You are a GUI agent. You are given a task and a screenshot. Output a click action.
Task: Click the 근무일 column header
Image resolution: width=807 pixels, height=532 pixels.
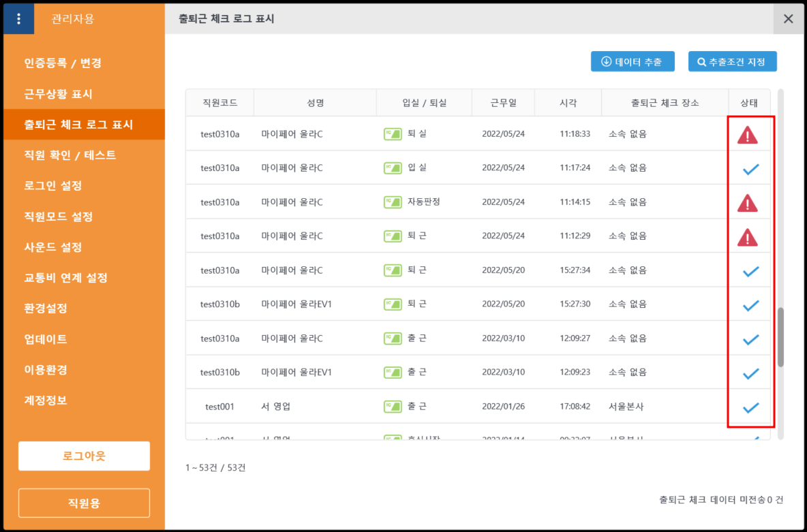pyautogui.click(x=503, y=103)
